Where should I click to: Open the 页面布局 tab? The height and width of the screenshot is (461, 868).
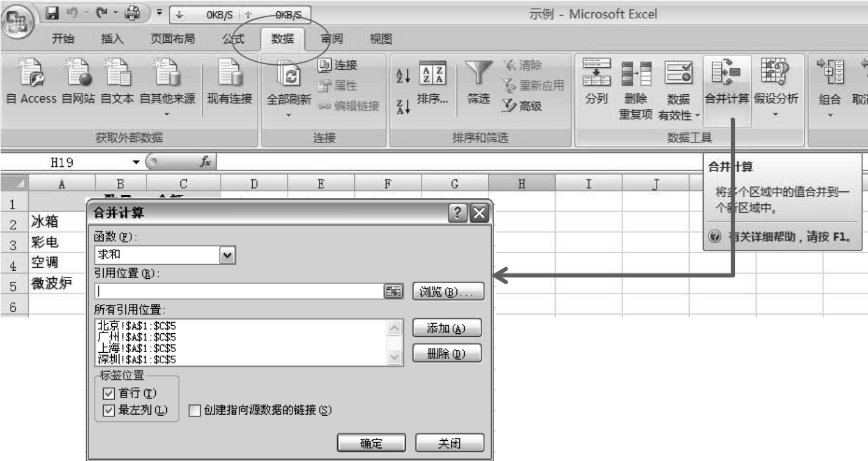[172, 39]
